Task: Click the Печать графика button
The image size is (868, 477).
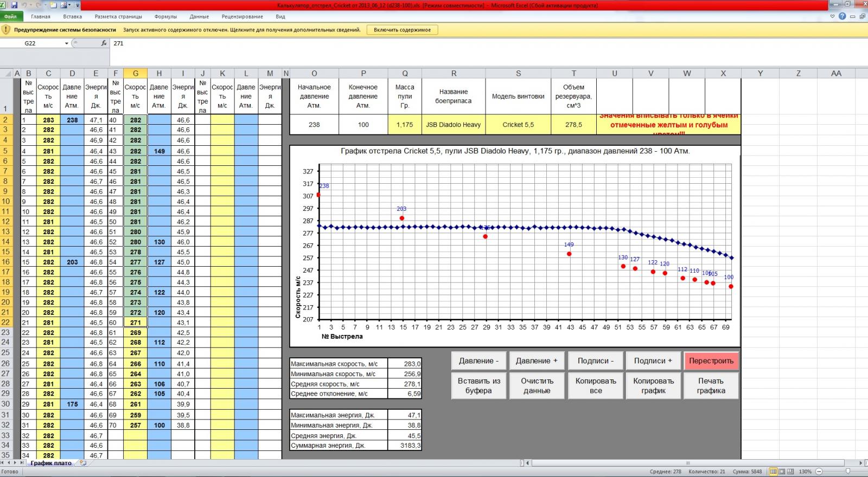Action: point(711,385)
